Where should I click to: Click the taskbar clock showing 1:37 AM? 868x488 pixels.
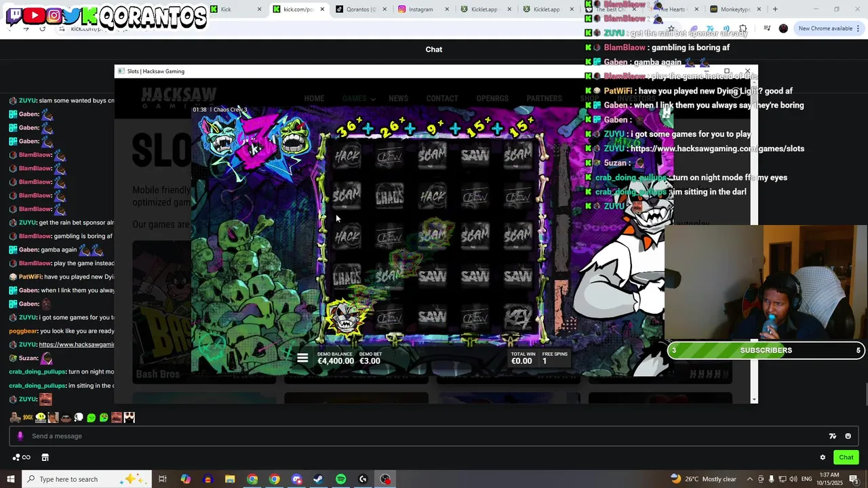pyautogui.click(x=830, y=479)
